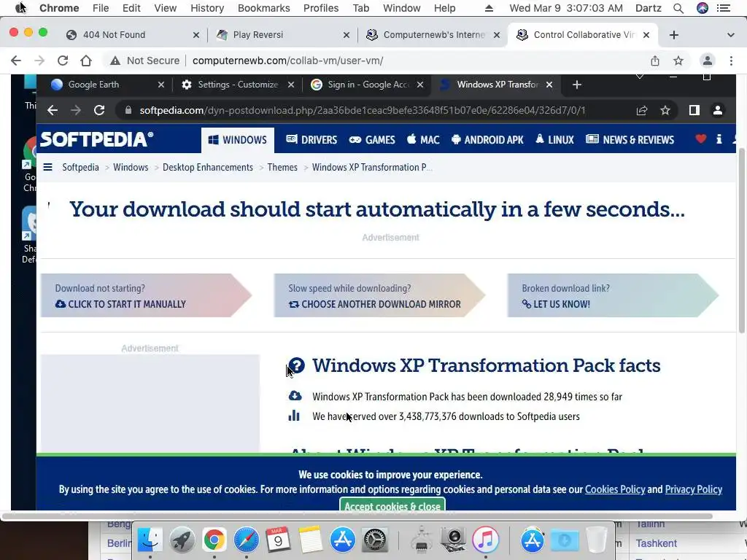Screen dimensions: 747x560
Task: Open Finder from the Dock
Action: pyautogui.click(x=150, y=540)
